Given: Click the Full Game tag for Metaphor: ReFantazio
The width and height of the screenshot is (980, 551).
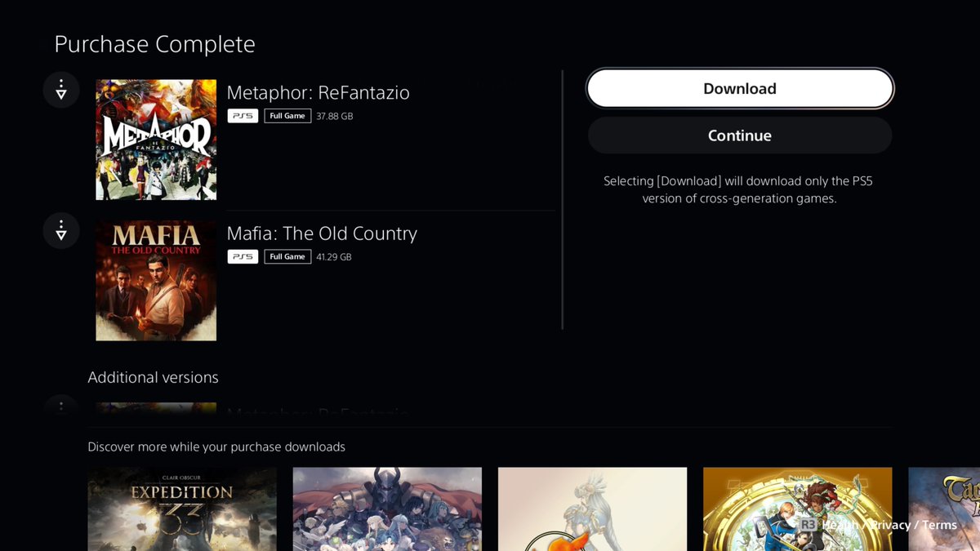Looking at the screenshot, I should [x=287, y=116].
